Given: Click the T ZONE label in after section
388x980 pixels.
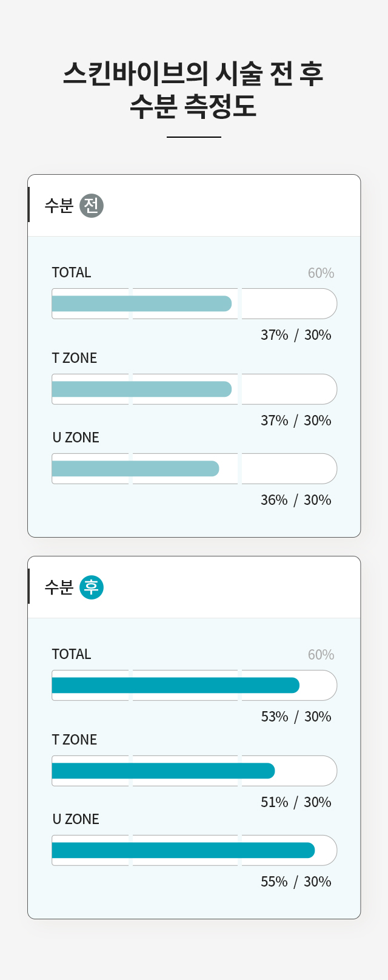Looking at the screenshot, I should [75, 740].
